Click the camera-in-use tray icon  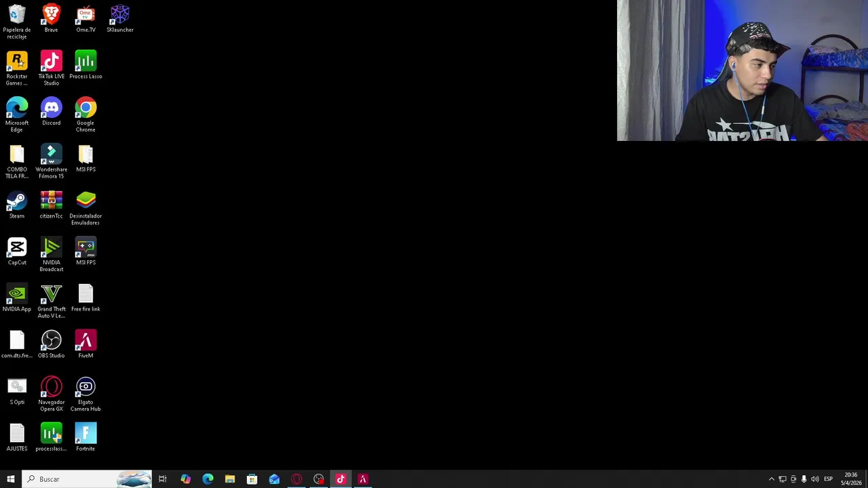click(793, 479)
